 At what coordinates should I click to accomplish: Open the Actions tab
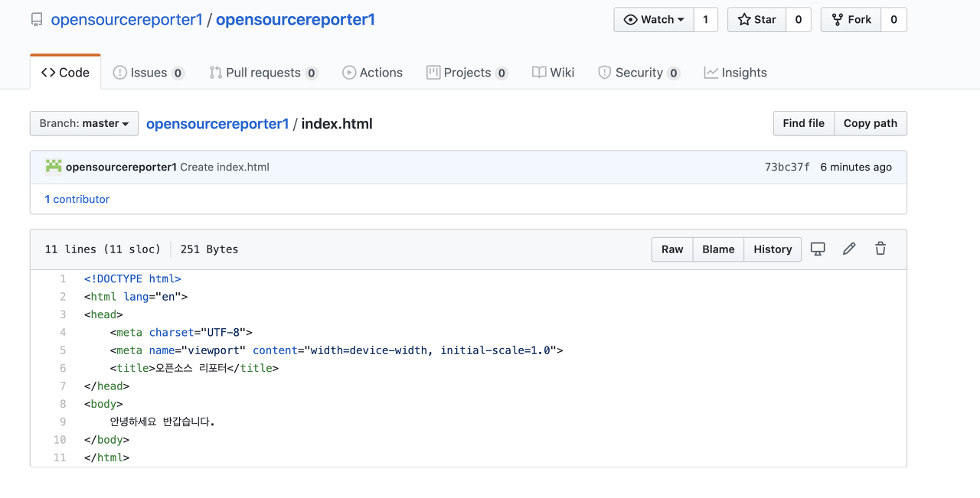tap(372, 73)
